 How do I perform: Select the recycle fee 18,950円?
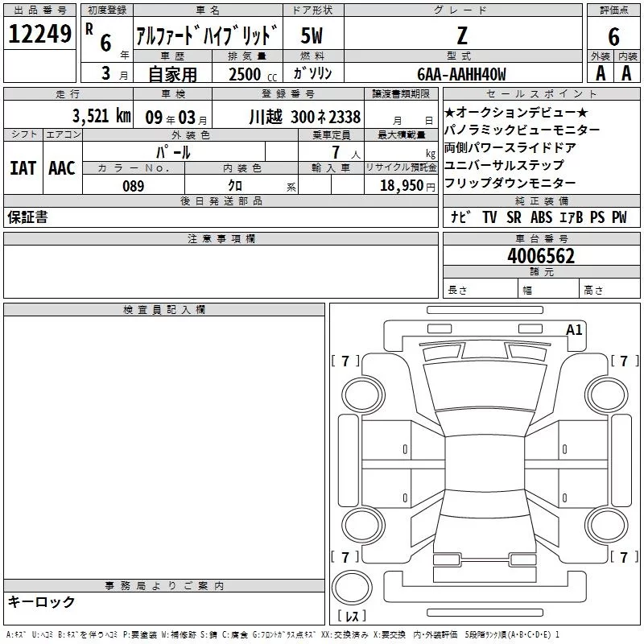coord(407,186)
